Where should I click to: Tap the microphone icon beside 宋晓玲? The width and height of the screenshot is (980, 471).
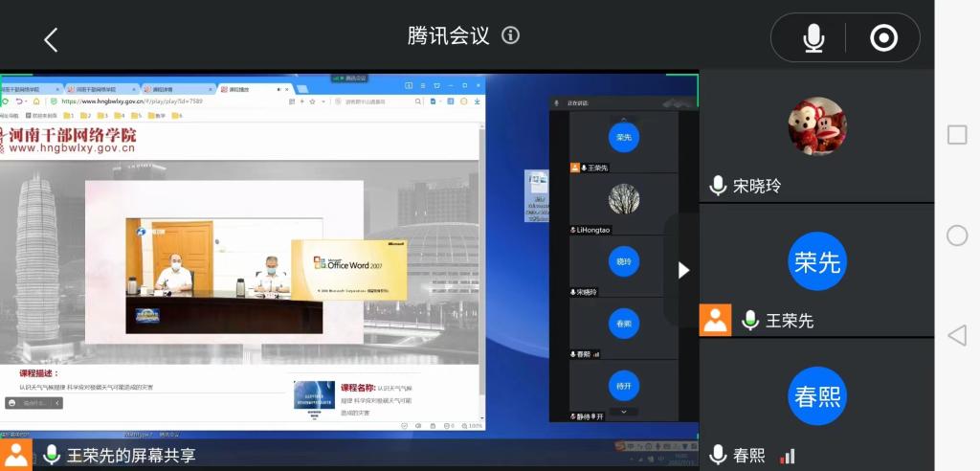tap(718, 186)
